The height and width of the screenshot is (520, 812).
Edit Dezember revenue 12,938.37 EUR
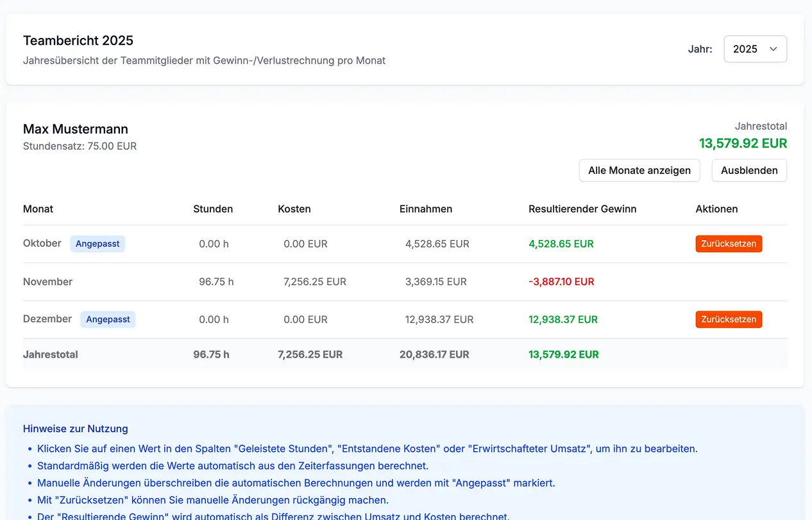click(x=439, y=320)
